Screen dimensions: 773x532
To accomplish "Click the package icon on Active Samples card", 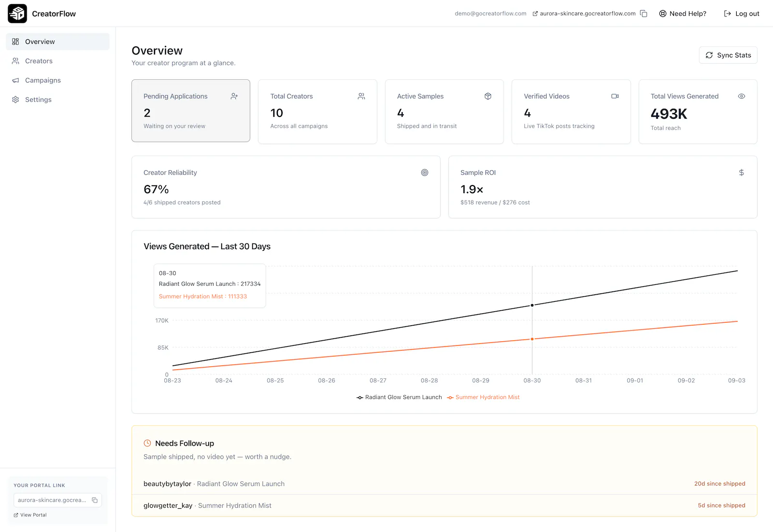I will pyautogui.click(x=488, y=96).
